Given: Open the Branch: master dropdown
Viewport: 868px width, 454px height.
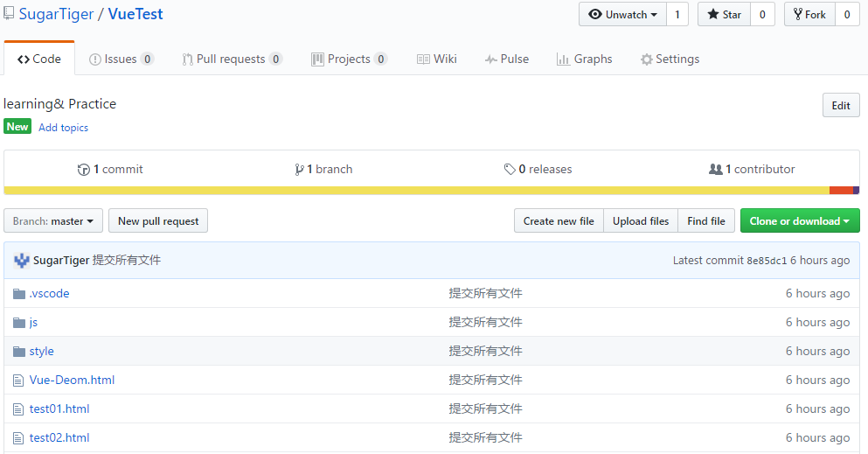Looking at the screenshot, I should 53,221.
